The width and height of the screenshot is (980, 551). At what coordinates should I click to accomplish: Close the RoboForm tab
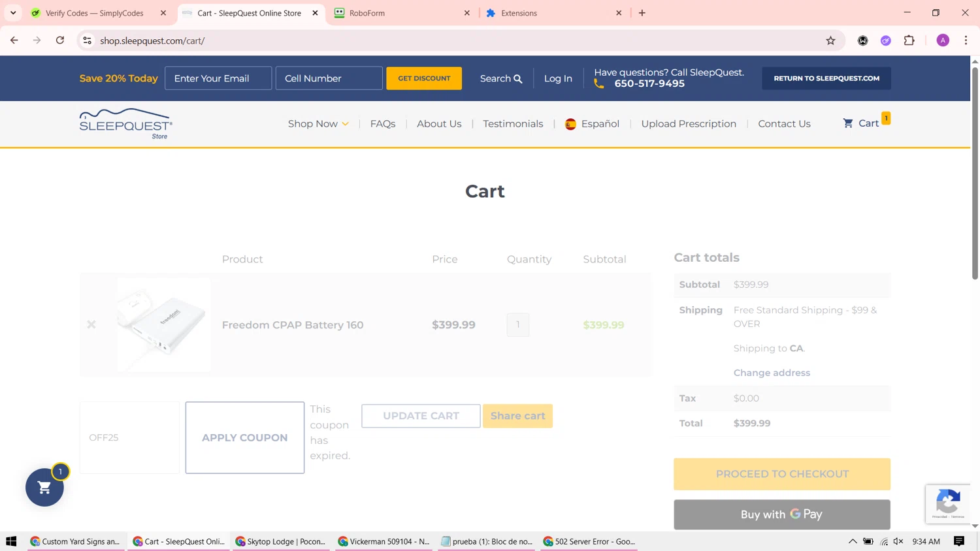[x=467, y=13]
